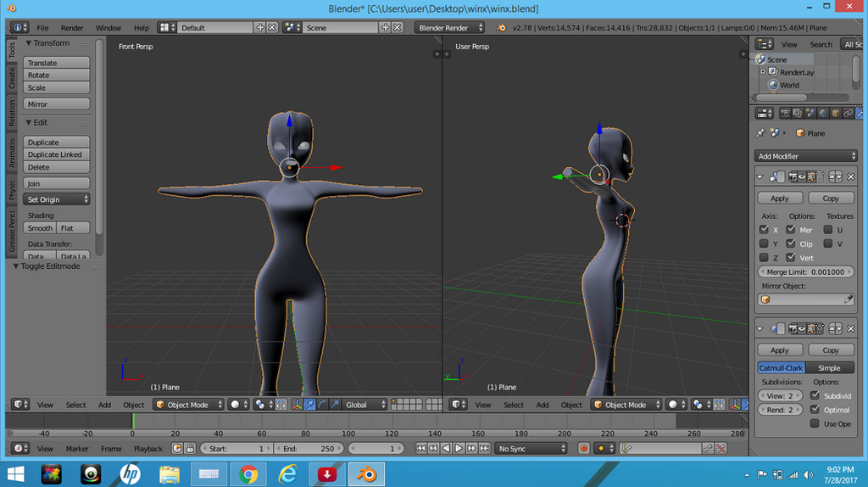Remove the Mirror modifier with its X

851,176
